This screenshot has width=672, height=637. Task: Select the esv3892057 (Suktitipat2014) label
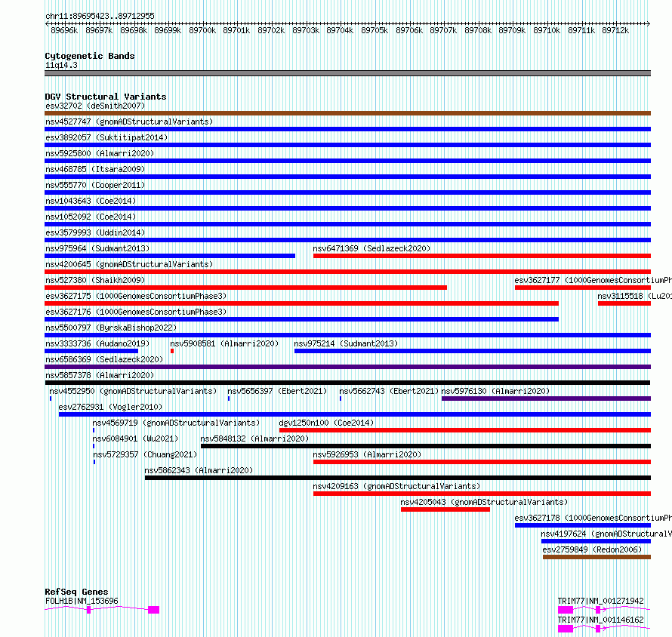106,137
